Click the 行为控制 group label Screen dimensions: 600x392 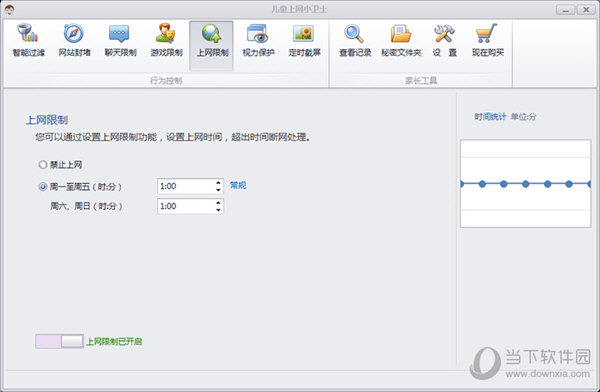[x=166, y=80]
